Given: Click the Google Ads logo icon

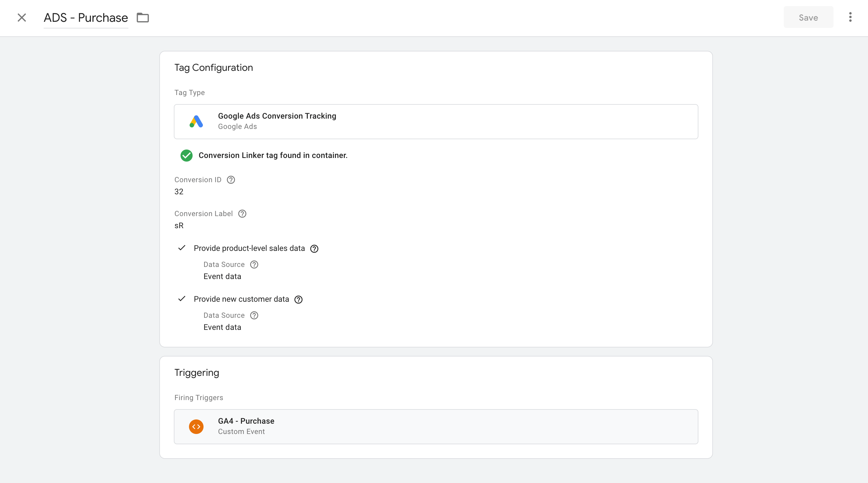Looking at the screenshot, I should tap(196, 121).
